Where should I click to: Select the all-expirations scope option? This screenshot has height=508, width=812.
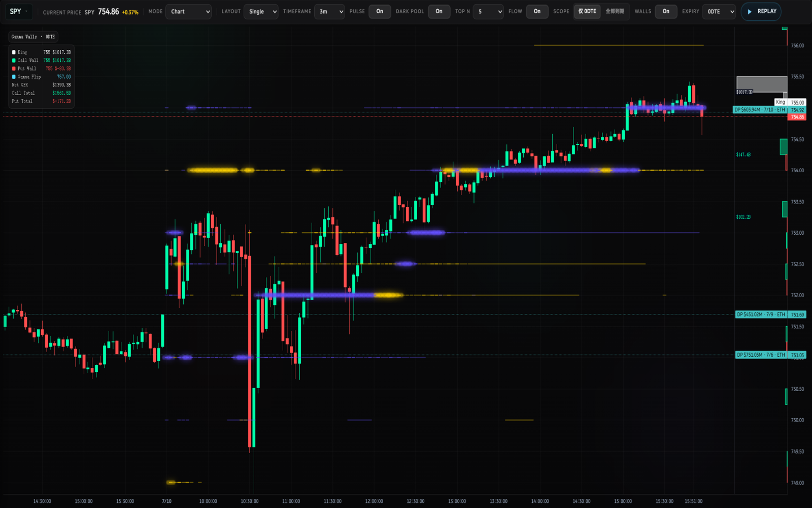[615, 11]
